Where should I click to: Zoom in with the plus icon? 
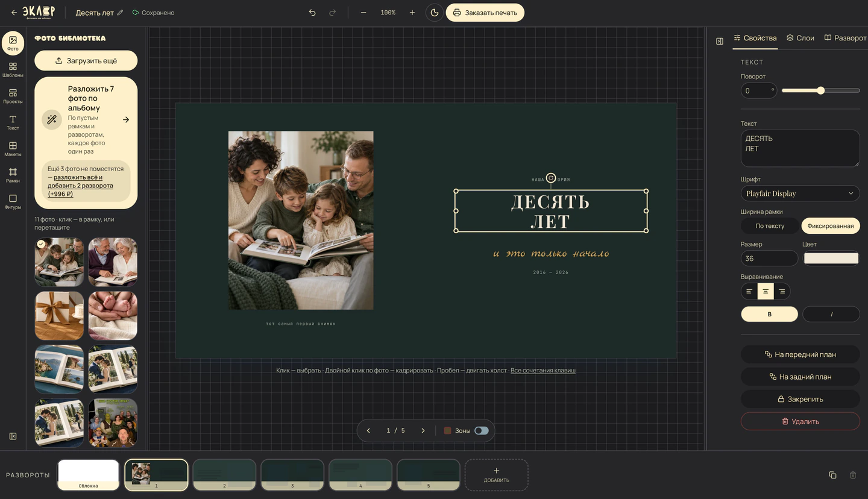pos(412,13)
